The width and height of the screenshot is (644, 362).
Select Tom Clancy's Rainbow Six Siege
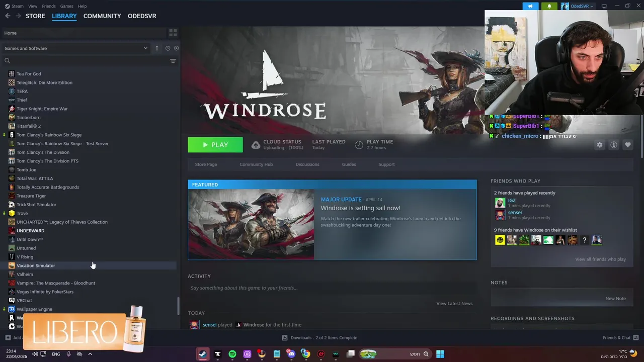(49, 135)
